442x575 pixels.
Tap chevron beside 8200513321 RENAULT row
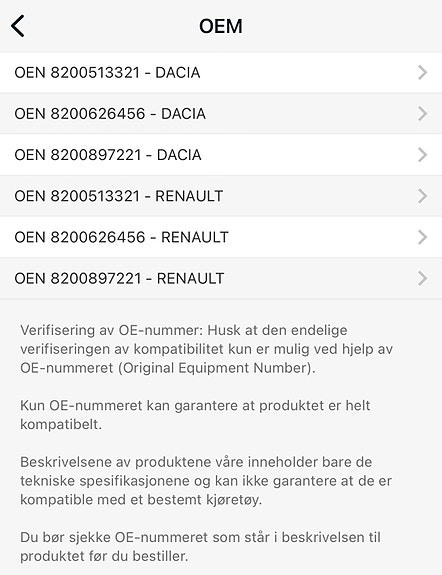coord(423,196)
